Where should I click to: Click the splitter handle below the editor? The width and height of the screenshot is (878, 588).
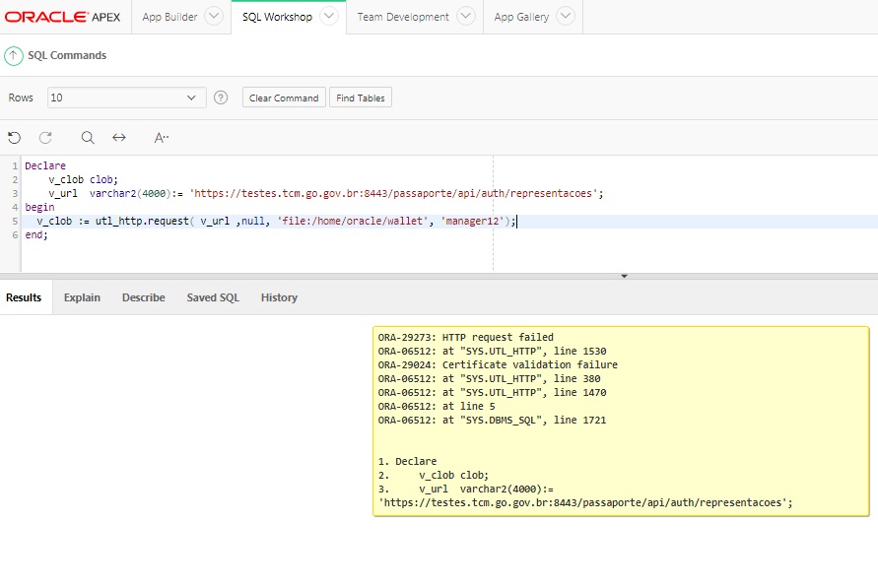tap(624, 277)
